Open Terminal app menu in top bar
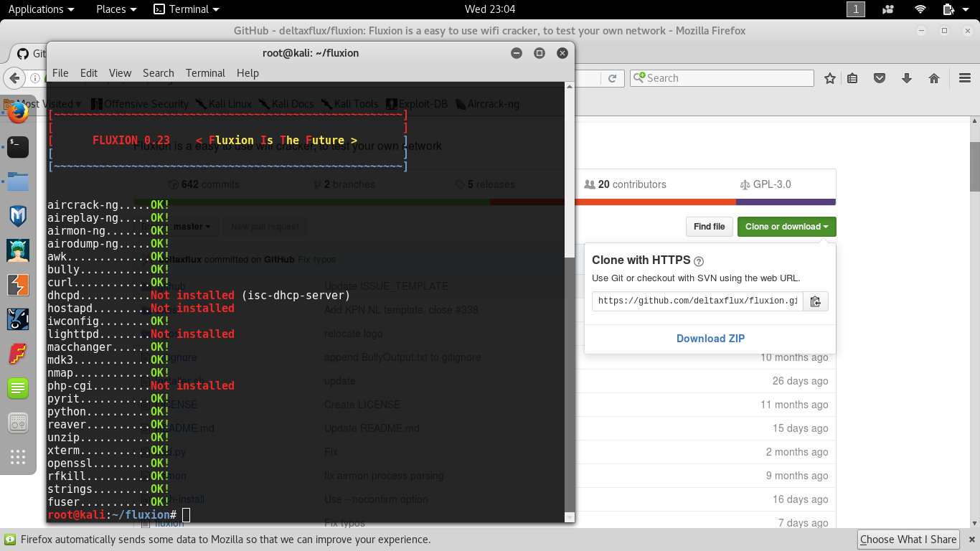This screenshot has height=551, width=980. [187, 9]
